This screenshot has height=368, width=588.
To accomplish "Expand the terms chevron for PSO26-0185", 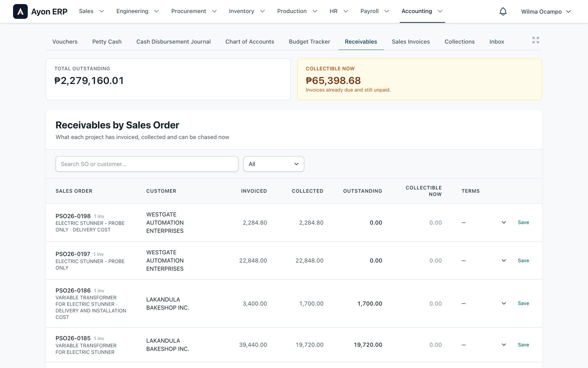I will [x=504, y=345].
